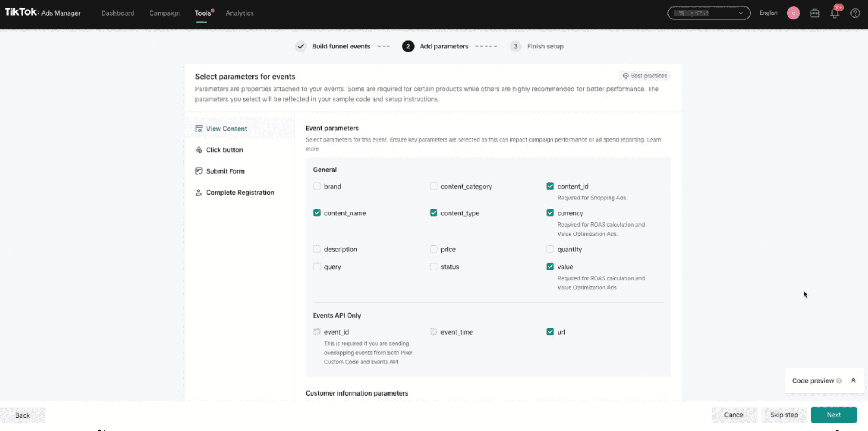
Task: Click the TikTok Ads Manager logo
Action: point(42,13)
